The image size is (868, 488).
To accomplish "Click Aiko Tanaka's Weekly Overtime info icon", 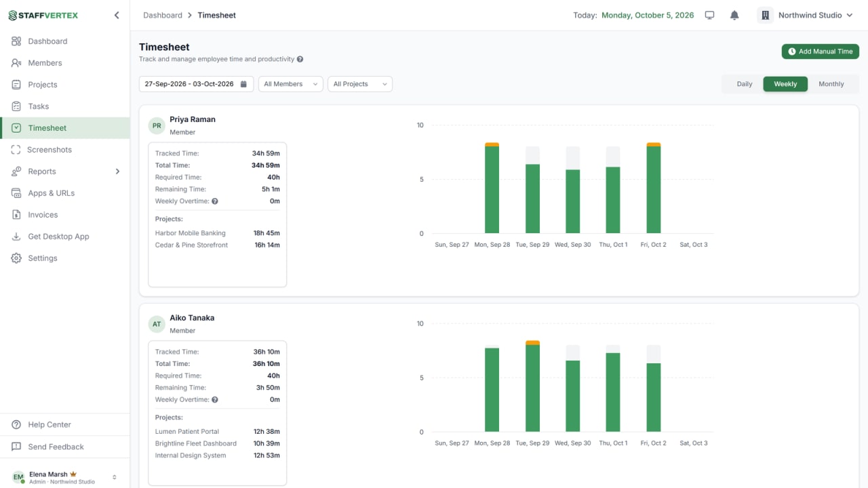I will click(x=215, y=400).
